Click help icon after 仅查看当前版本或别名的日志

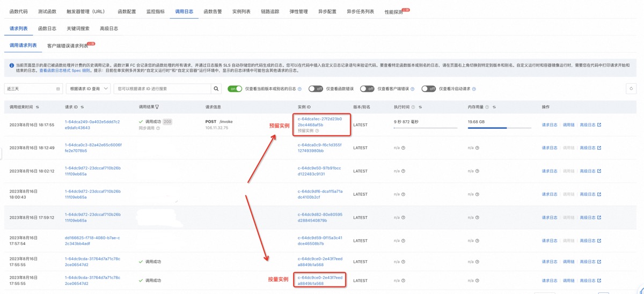299,89
